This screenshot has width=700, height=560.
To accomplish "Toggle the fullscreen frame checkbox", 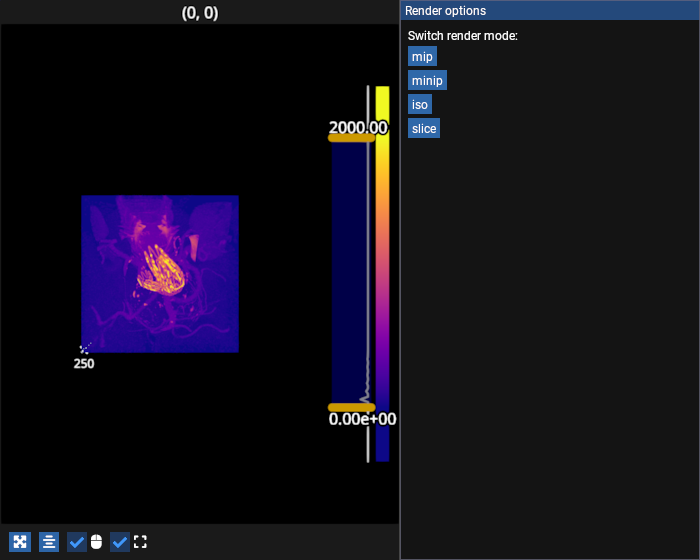I will point(120,542).
